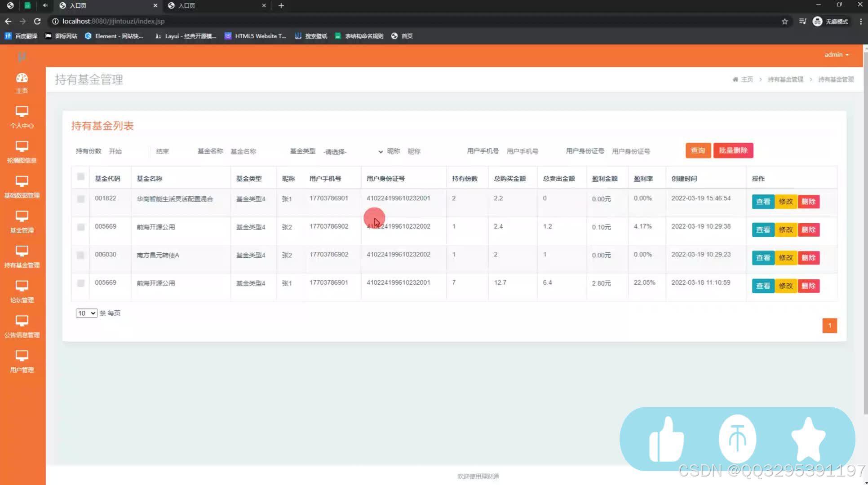The width and height of the screenshot is (868, 485).
Task: Open the browser three-dot menu
Action: 860,21
